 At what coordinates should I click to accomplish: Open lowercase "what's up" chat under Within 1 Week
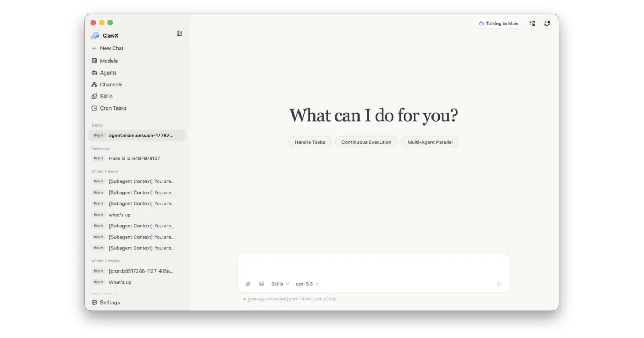click(x=136, y=215)
